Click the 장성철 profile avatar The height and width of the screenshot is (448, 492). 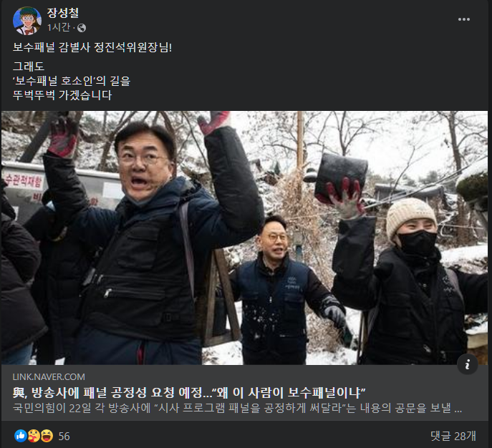pos(27,21)
